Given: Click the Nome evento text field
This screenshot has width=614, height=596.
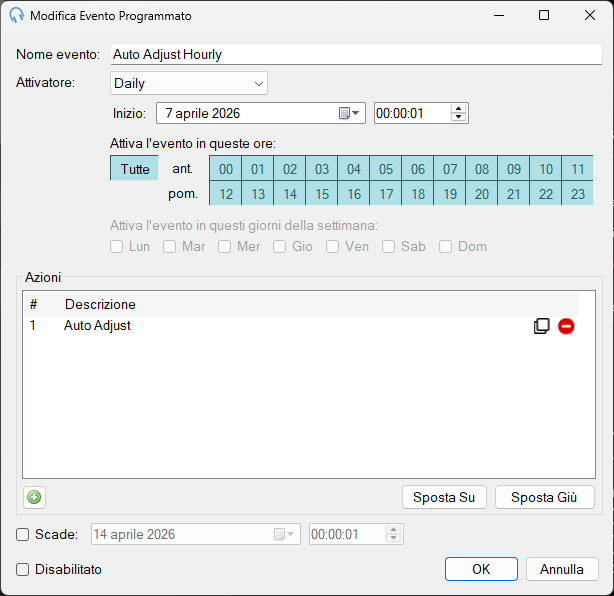Looking at the screenshot, I should click(x=356, y=54).
